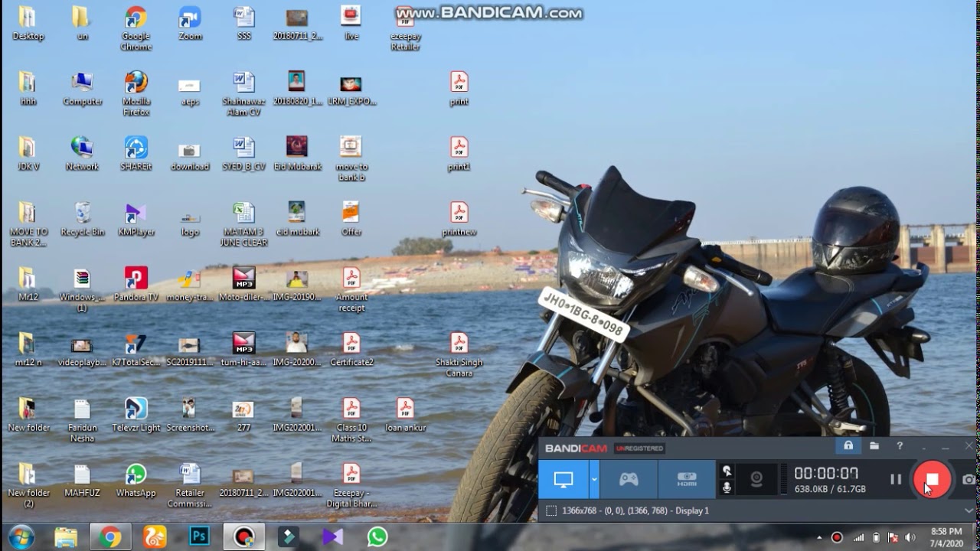
Task: Toggle webcam overlay in Bandicam
Action: pos(756,480)
